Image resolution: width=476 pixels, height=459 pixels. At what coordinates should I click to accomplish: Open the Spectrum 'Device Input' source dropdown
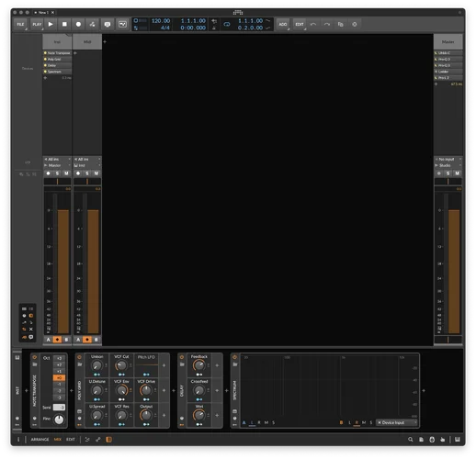click(397, 422)
